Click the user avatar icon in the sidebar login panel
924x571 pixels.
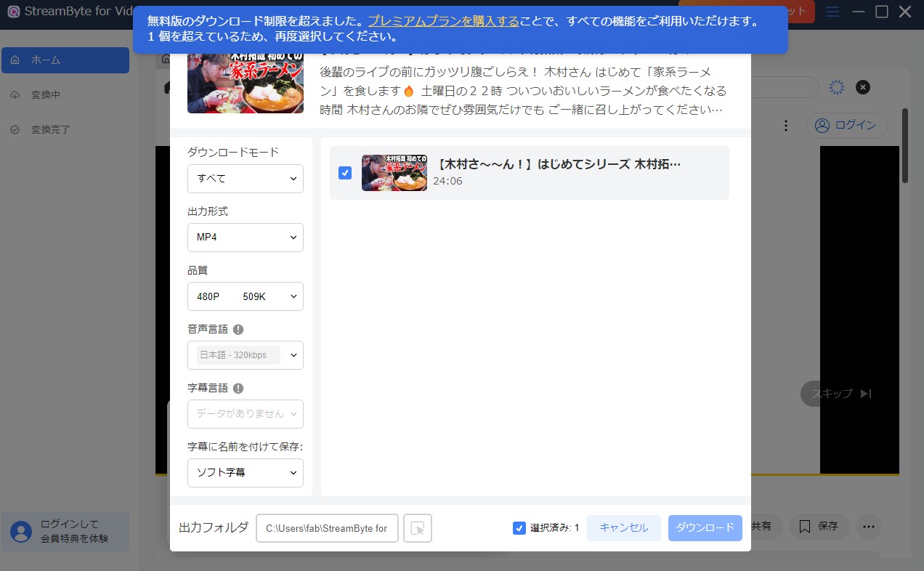pos(21,532)
